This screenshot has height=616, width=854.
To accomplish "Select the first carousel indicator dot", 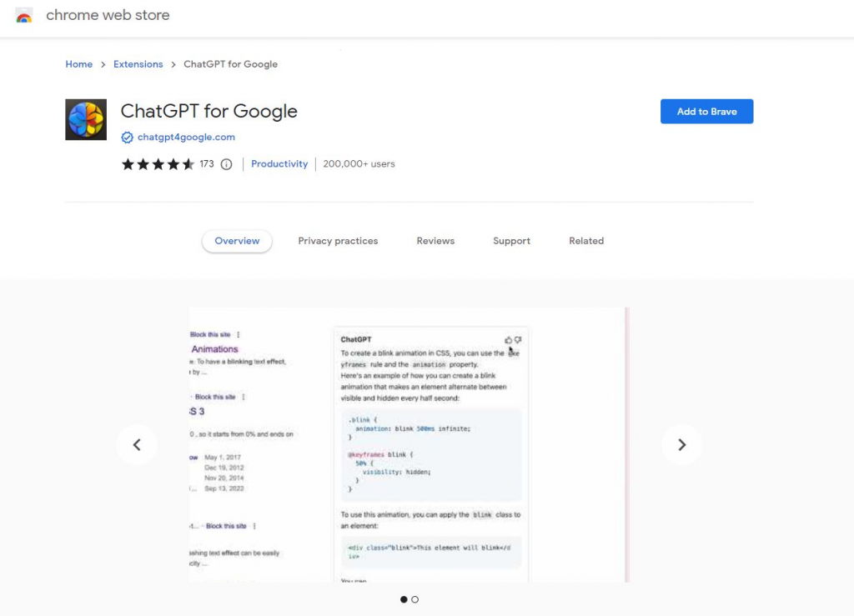I will coord(404,599).
